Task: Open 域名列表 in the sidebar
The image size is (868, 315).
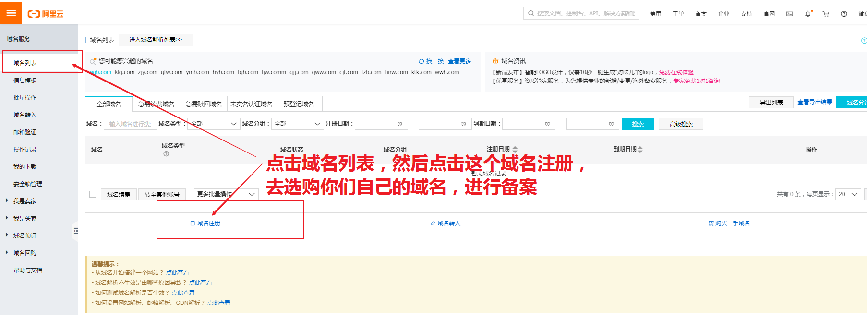Action: click(x=25, y=63)
